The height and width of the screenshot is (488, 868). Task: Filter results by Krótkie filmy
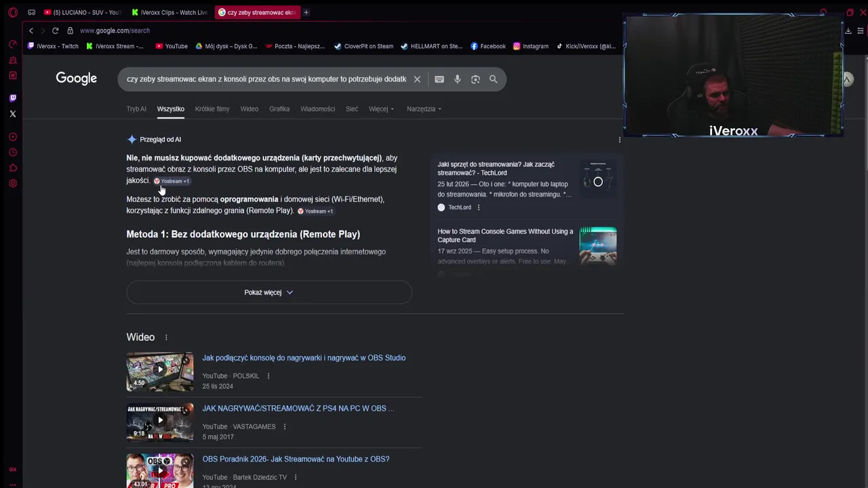(212, 109)
